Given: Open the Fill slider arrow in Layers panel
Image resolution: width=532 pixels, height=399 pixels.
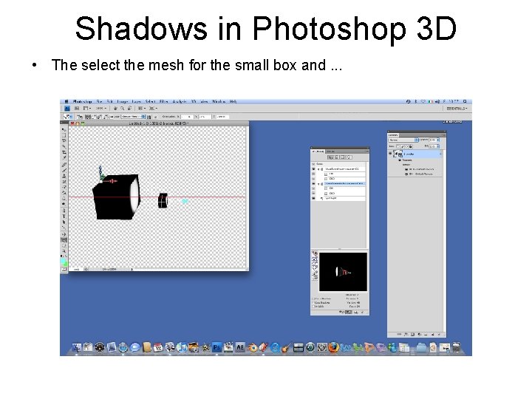Looking at the screenshot, I should (x=438, y=146).
